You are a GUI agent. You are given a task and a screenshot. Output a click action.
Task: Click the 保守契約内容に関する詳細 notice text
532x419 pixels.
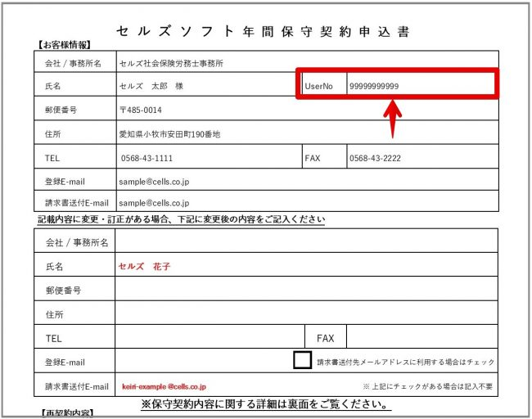[265, 405]
